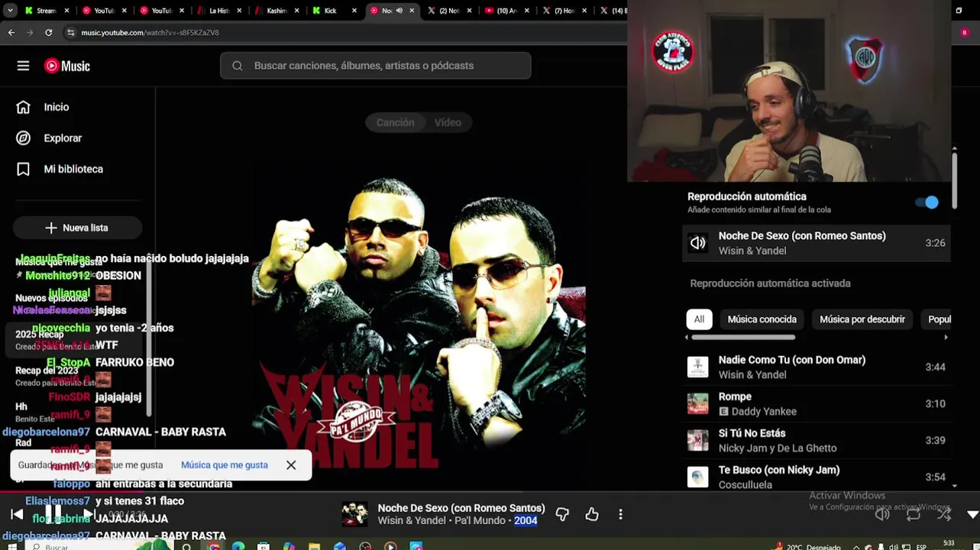Reload the browser page
This screenshot has width=980, height=550.
[49, 33]
